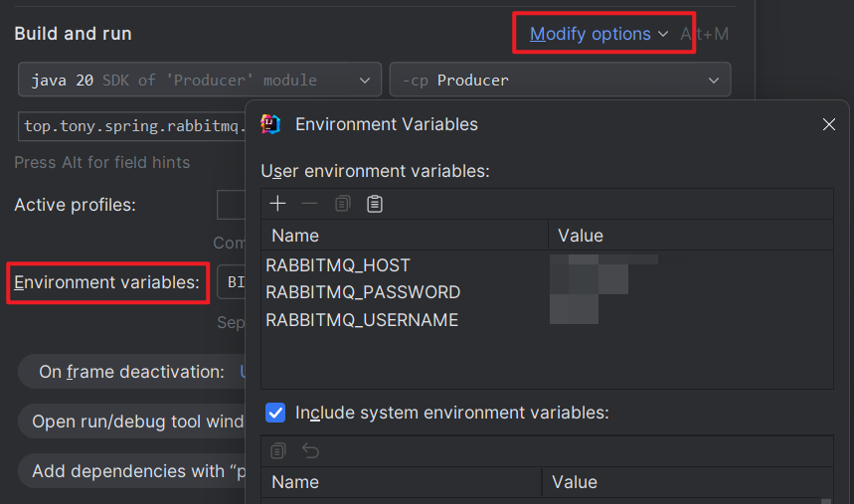Screen dimensions: 854x504
Task: Open the -cp Producer module dropdown
Action: pos(560,81)
